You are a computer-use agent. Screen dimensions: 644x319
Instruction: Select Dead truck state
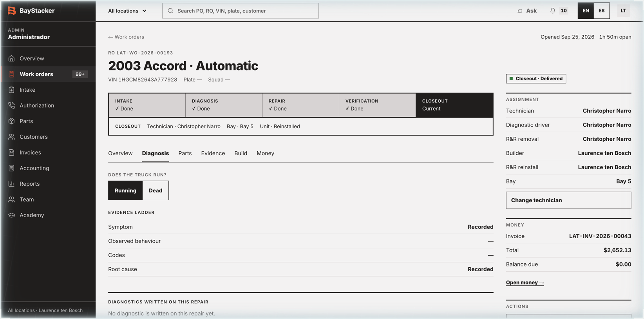(x=156, y=190)
